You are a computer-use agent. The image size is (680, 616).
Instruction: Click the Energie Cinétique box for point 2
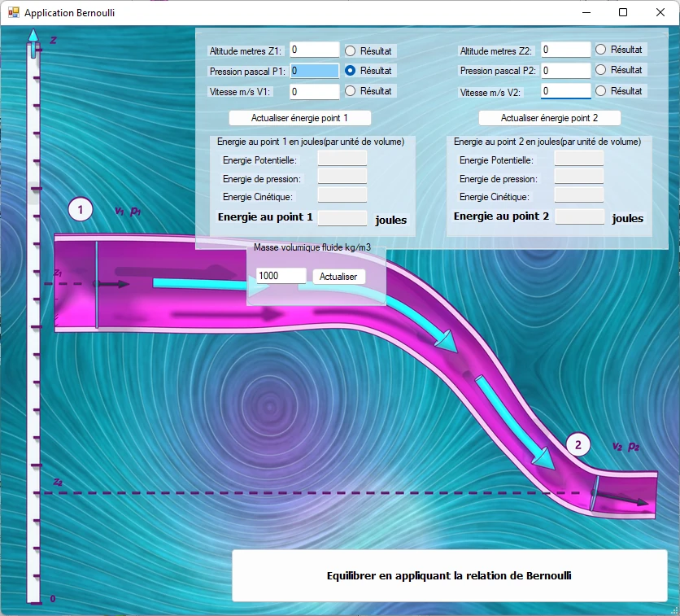(579, 194)
